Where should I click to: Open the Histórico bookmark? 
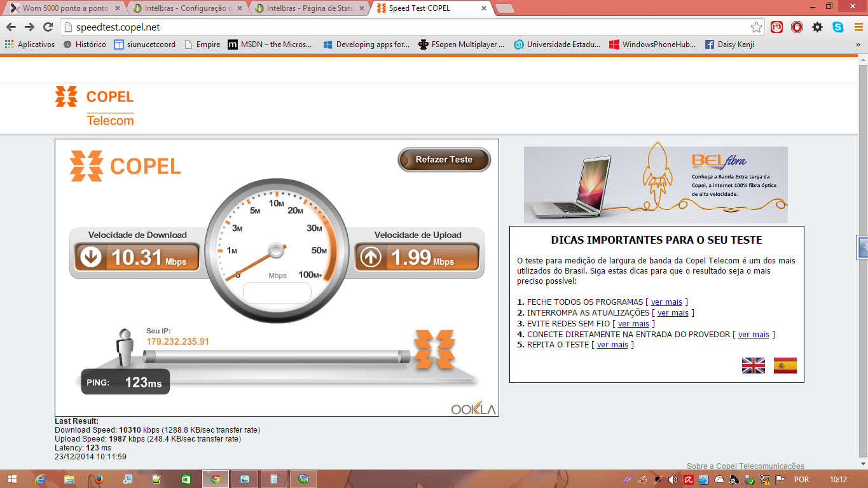point(85,45)
